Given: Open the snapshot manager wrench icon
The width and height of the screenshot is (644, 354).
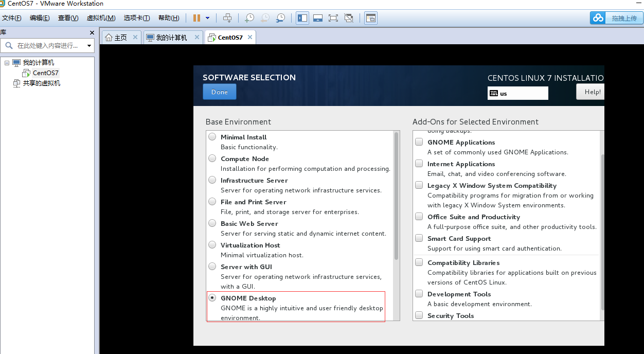Looking at the screenshot, I should [x=280, y=18].
